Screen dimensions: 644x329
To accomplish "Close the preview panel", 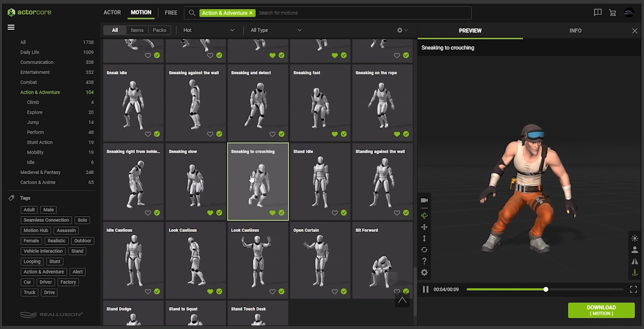I will tap(635, 31).
